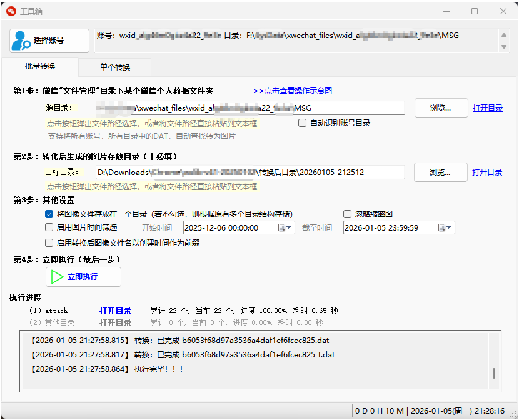Click the target directory path field
This screenshot has width=519, height=420.
click(x=250, y=172)
